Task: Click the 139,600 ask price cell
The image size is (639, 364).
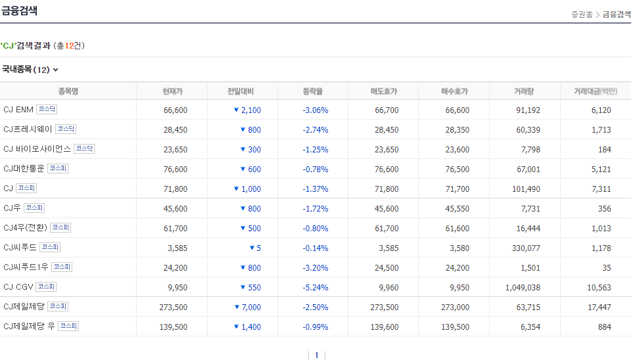Action: click(x=385, y=327)
